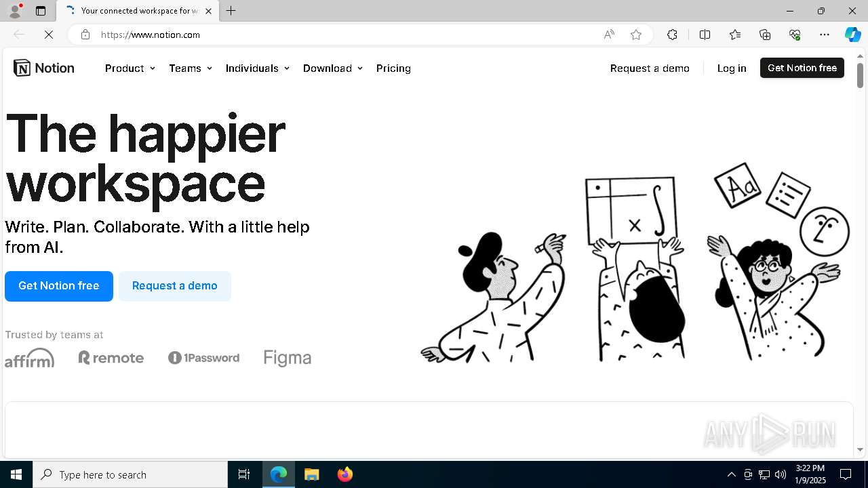Screen dimensions: 868x488
Task: Click the vertical scrollbar thumb
Action: [x=860, y=75]
